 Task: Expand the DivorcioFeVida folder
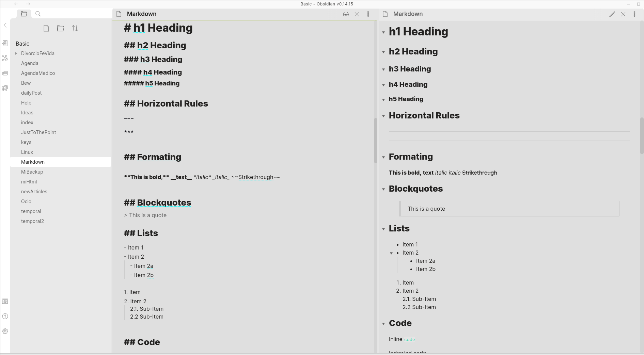[x=16, y=53]
